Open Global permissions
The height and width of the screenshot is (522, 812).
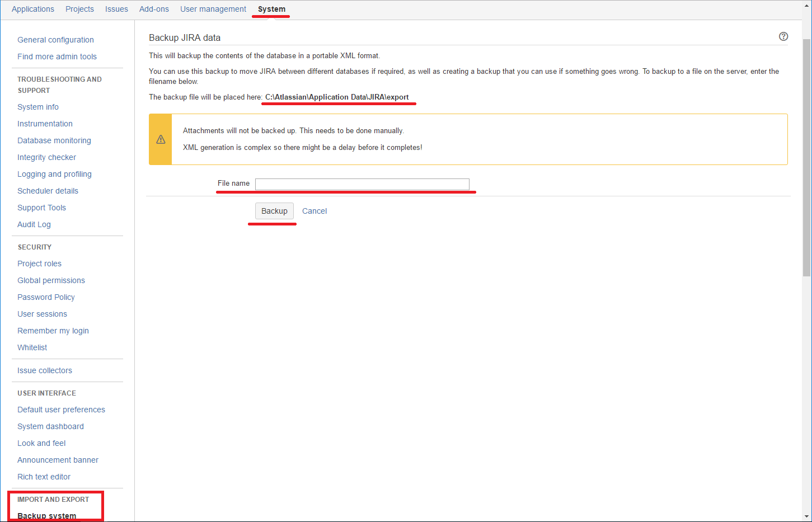point(51,280)
